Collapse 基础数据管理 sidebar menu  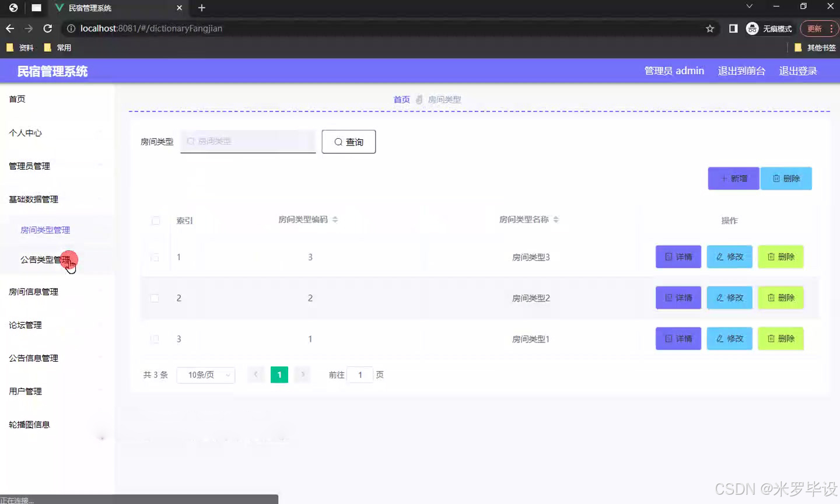coord(57,199)
